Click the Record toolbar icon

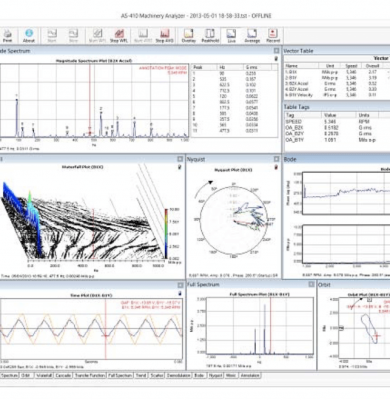(273, 36)
